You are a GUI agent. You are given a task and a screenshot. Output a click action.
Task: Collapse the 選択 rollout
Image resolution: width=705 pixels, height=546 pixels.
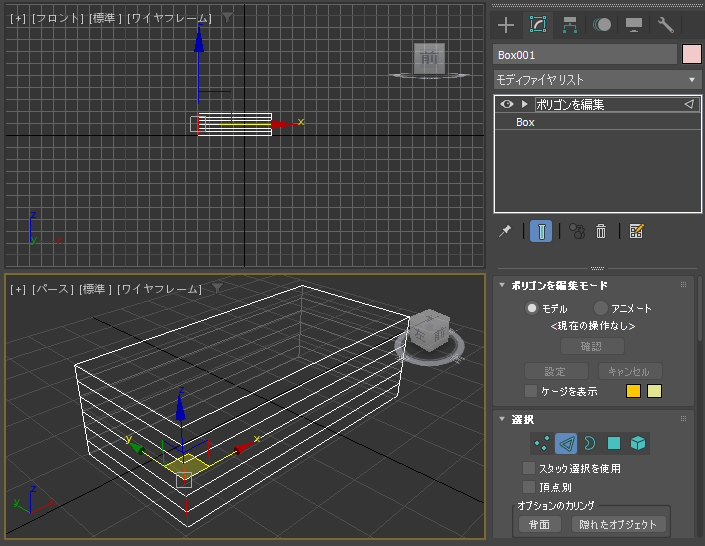[x=502, y=419]
